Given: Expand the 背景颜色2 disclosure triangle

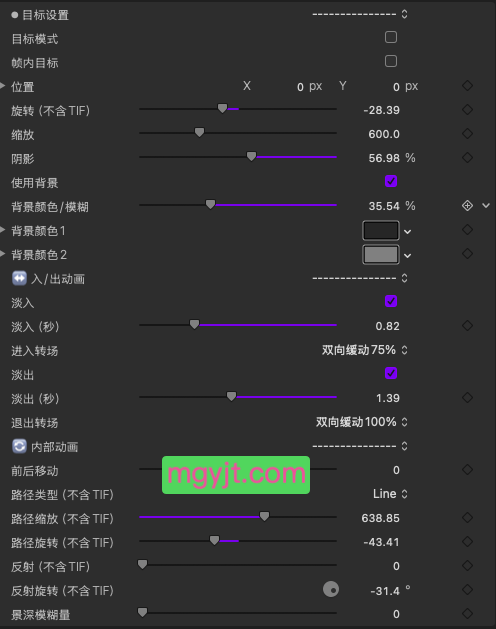Looking at the screenshot, I should [2, 254].
